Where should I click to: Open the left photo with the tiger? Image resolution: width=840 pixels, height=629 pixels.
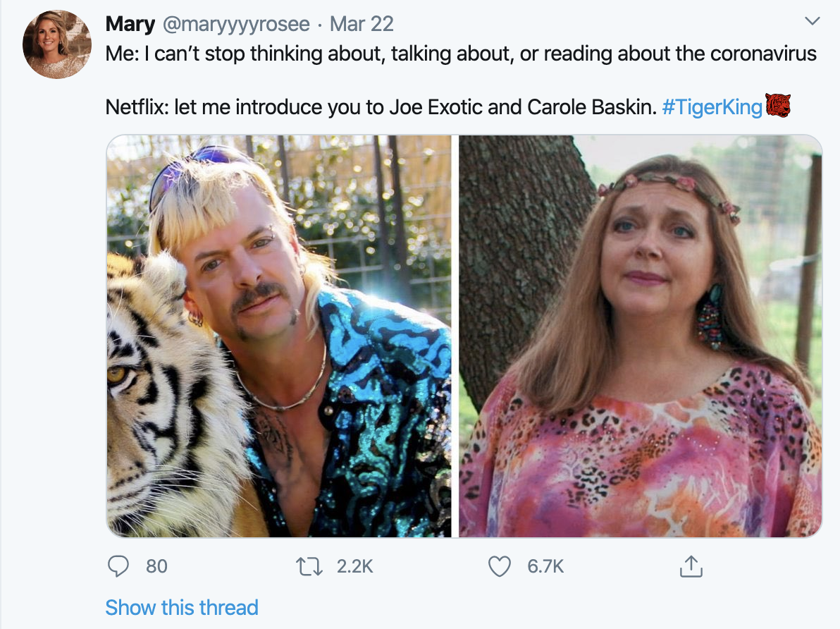click(x=279, y=336)
